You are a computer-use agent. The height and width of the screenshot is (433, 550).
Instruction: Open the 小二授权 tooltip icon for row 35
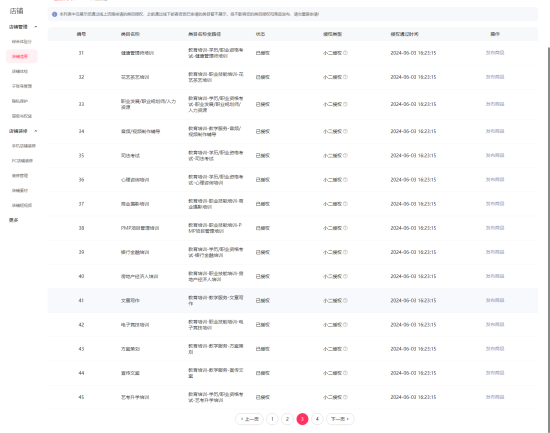345,155
